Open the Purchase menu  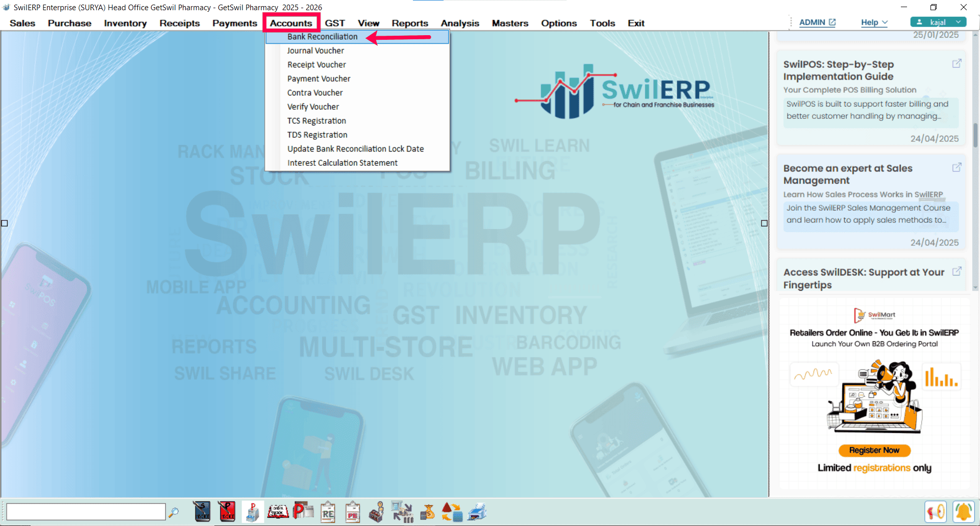coord(69,23)
